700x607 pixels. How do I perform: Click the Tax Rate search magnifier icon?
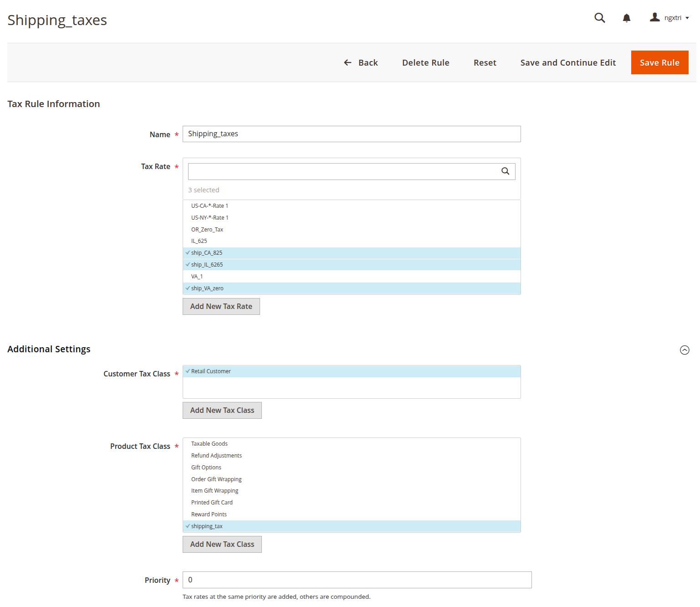coord(505,171)
